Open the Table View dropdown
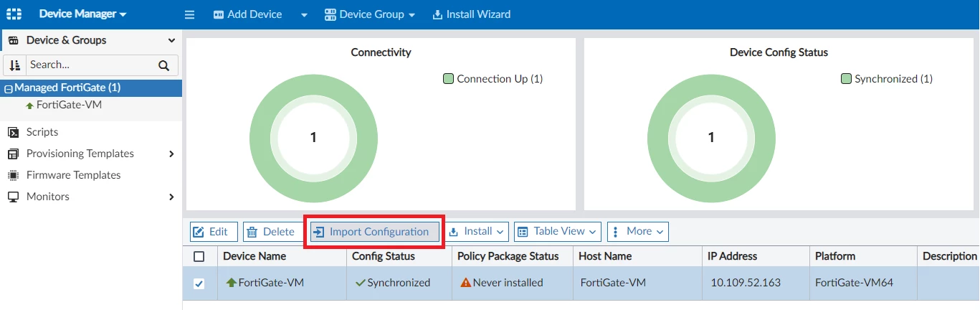Screen dimensions: 980x310 point(558,232)
